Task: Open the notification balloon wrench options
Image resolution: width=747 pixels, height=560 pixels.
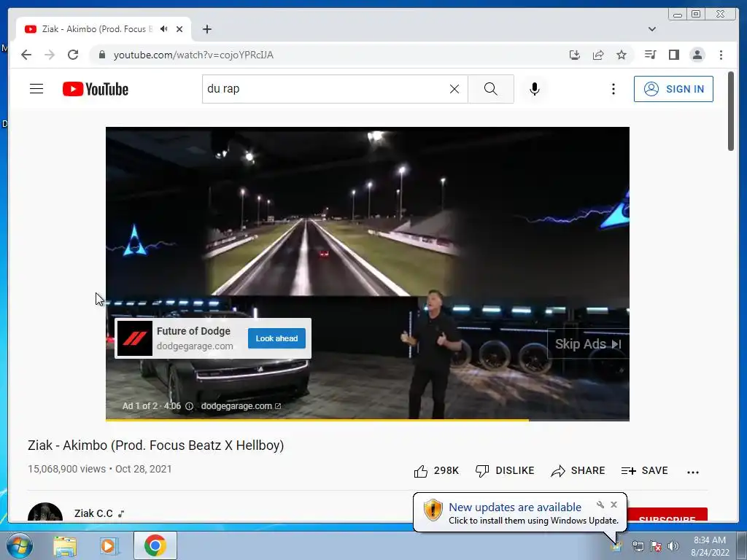Action: [600, 505]
